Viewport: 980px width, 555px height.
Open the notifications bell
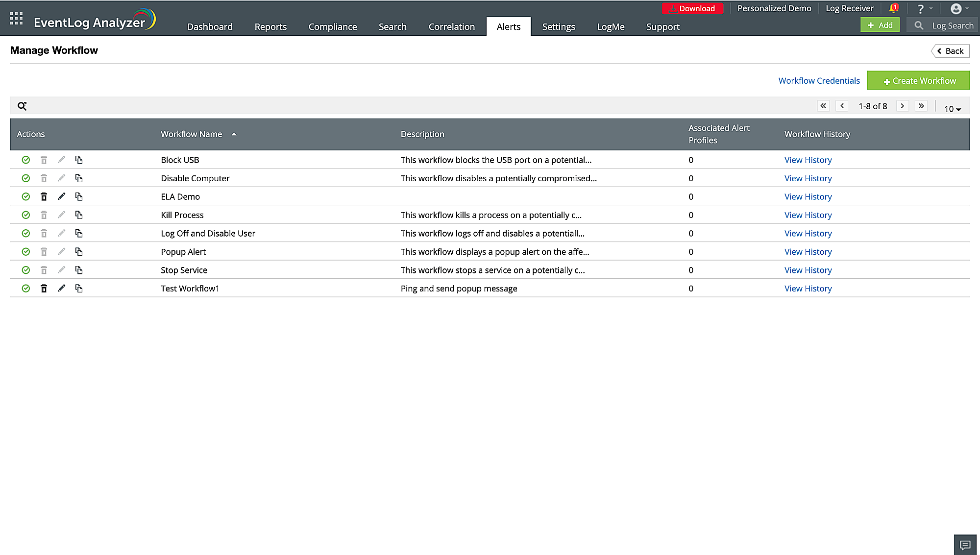click(x=893, y=8)
